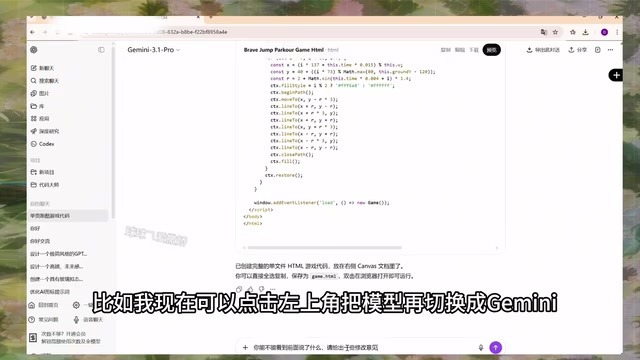This screenshot has width=640, height=360.
Task: Click the home icon near sidebar bottom
Action: pos(32,305)
